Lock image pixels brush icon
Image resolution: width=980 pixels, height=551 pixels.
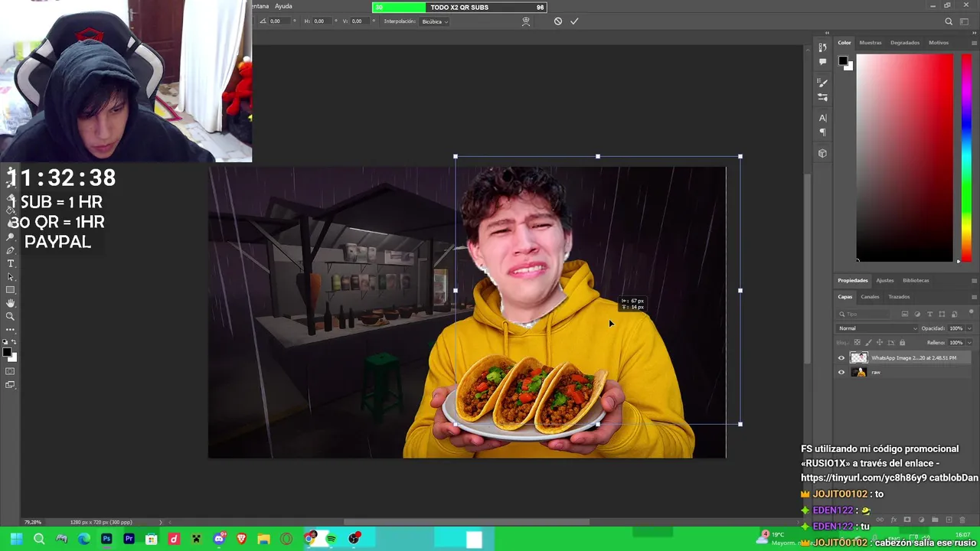(x=868, y=342)
